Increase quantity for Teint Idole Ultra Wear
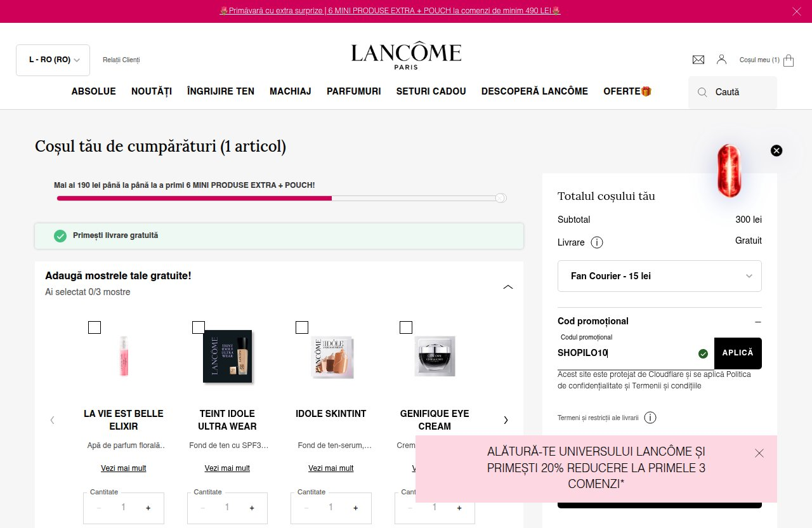The height and width of the screenshot is (528, 812). point(252,508)
